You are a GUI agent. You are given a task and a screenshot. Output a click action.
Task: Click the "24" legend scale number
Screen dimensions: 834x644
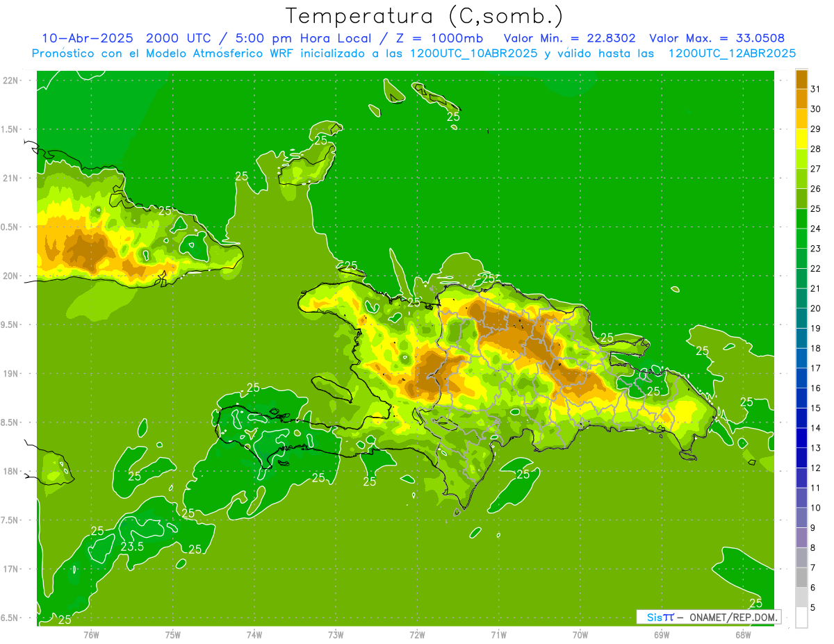click(x=815, y=229)
